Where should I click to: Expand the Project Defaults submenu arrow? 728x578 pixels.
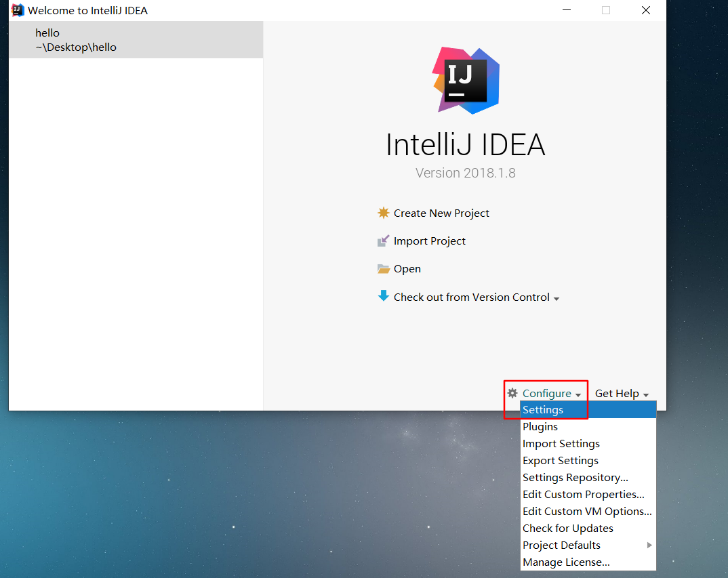649,545
